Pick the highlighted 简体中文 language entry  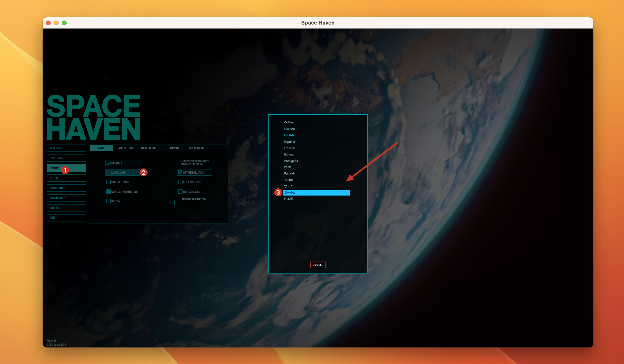(x=316, y=193)
